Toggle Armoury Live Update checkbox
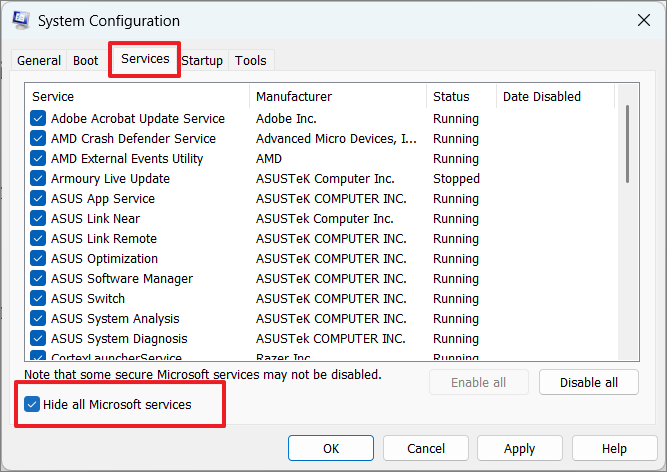Viewport: 667px width, 472px height. 38,178
